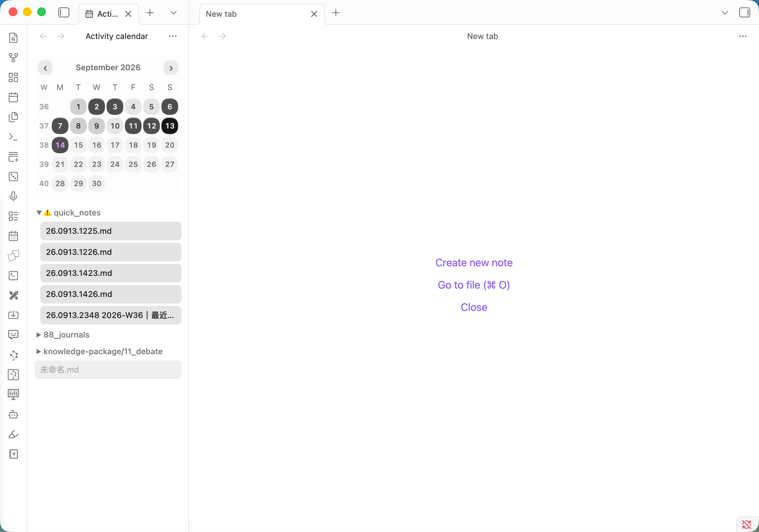Screen dimensions: 759x532
Task: Open the main pane tab list dropdown
Action: (x=725, y=13)
